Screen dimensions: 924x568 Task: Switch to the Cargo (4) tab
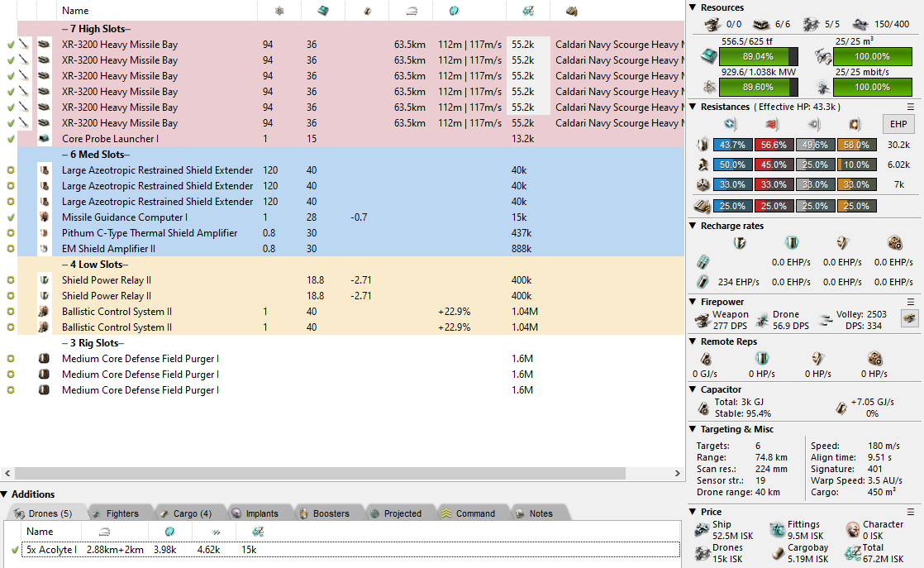pos(185,513)
